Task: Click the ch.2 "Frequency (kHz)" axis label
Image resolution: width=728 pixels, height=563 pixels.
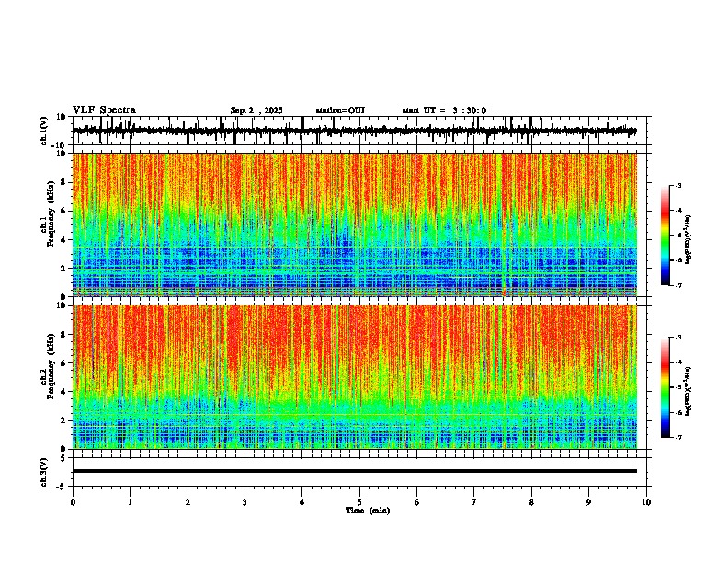Action: click(x=51, y=366)
